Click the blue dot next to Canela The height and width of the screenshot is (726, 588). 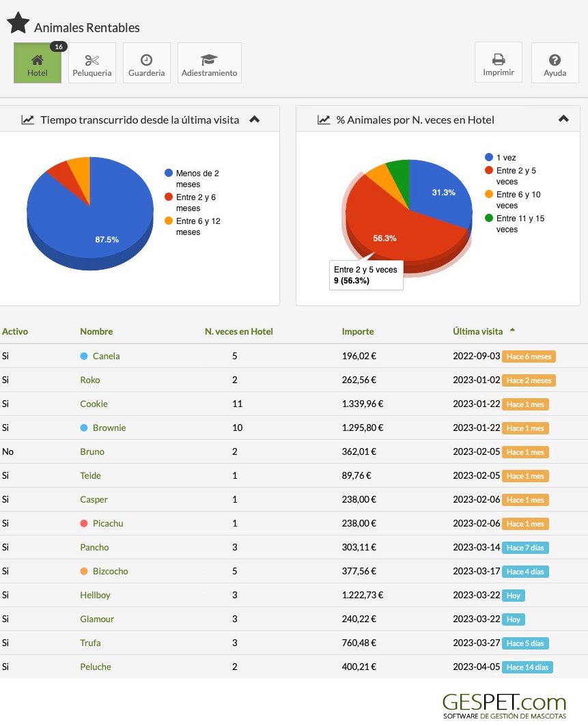[84, 356]
